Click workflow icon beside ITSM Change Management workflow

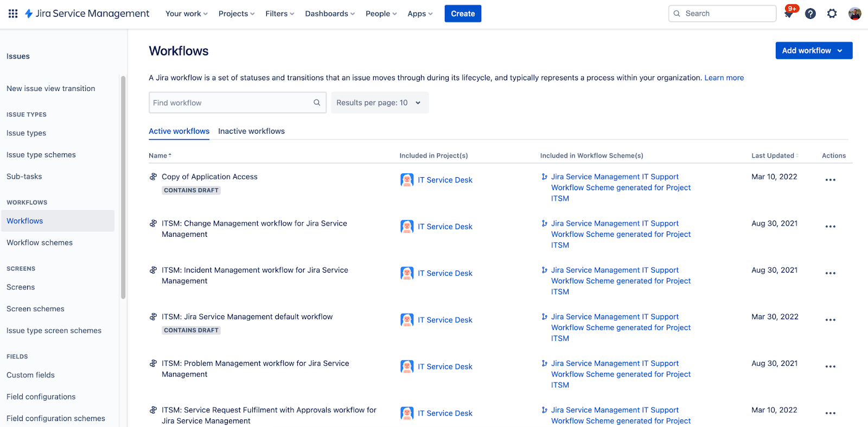point(154,223)
